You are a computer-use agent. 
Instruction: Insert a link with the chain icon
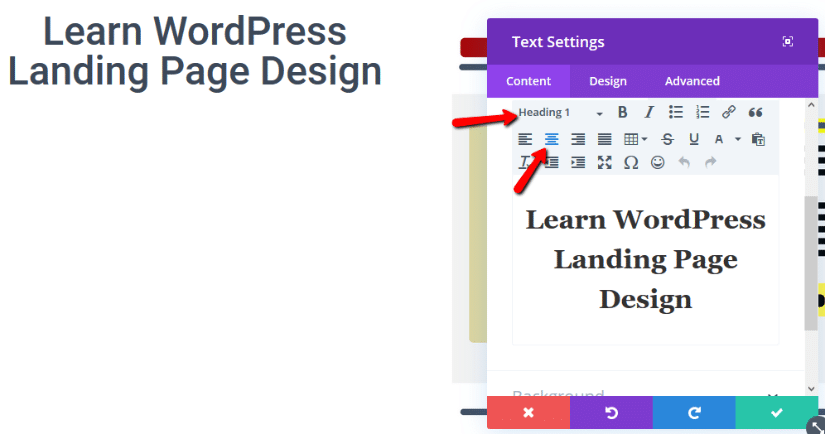point(729,112)
